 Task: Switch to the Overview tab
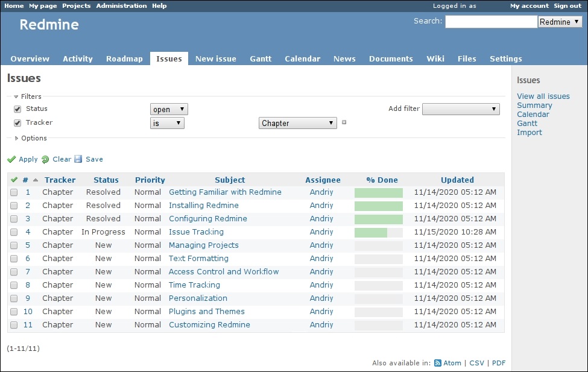tap(30, 59)
